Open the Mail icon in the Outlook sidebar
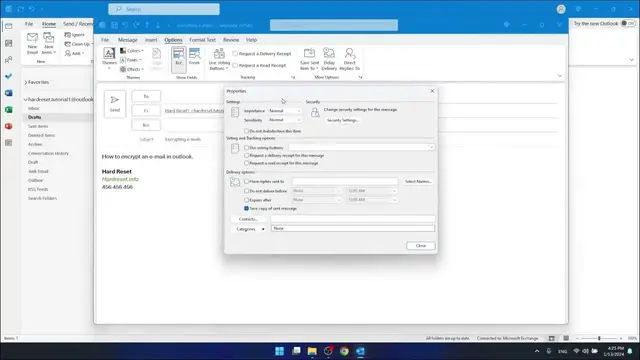The width and height of the screenshot is (640, 360). (9, 27)
